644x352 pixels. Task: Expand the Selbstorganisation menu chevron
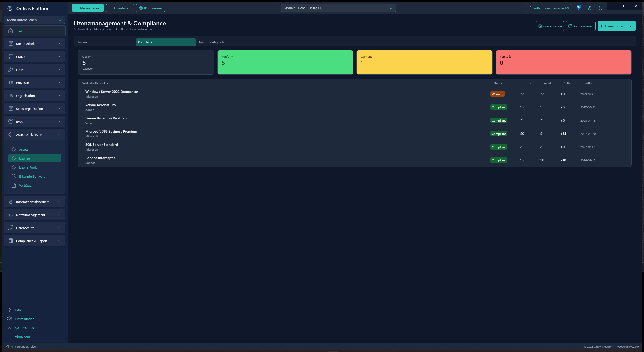pyautogui.click(x=59, y=108)
